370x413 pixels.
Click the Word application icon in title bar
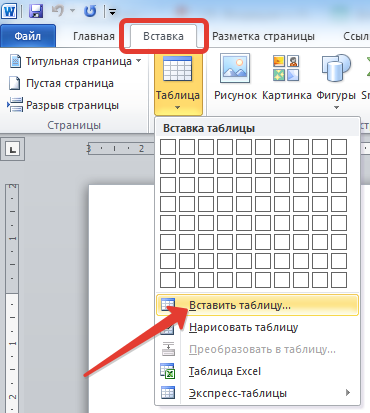point(9,11)
